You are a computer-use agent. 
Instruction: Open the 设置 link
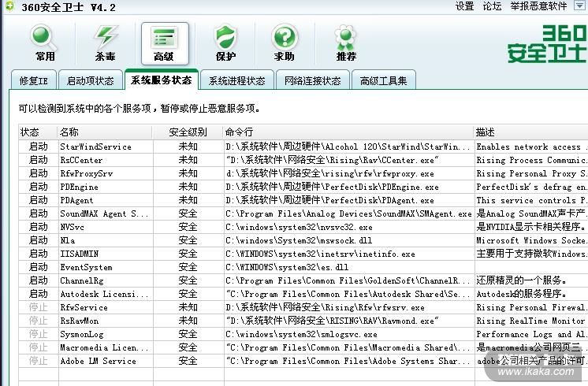(x=464, y=6)
